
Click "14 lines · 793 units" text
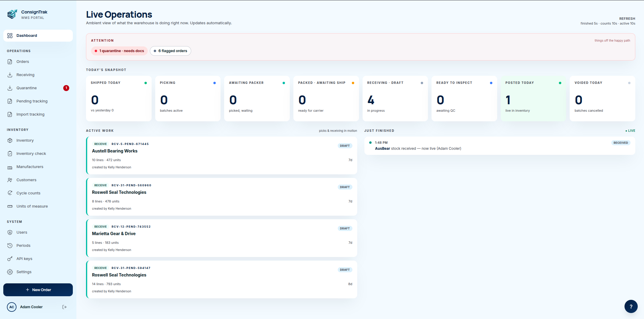point(106,284)
